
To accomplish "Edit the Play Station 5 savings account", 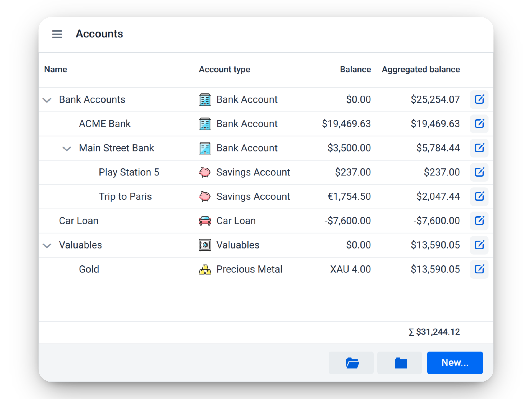I will click(x=479, y=172).
